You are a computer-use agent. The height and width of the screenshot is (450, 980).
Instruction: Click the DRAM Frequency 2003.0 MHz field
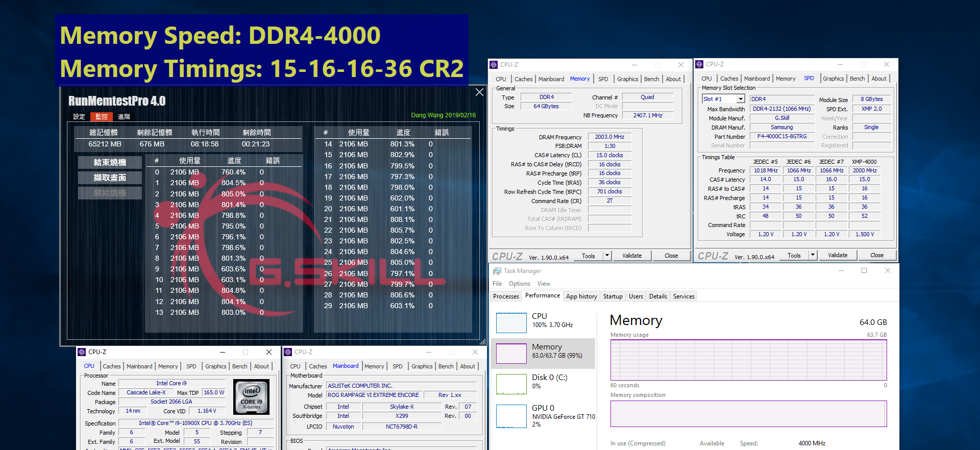[609, 137]
